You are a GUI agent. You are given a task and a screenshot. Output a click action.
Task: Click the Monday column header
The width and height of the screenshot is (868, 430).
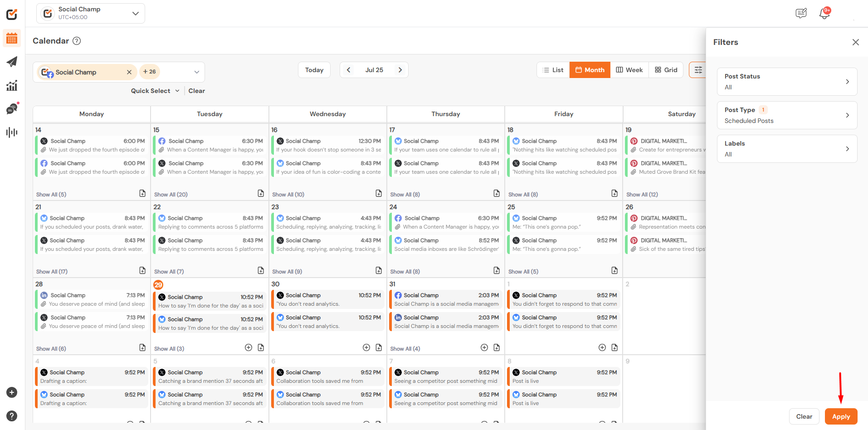92,114
